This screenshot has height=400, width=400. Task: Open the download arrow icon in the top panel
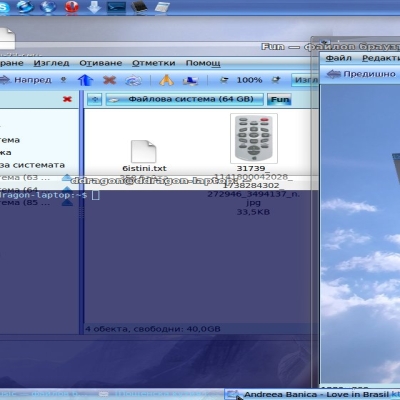[94, 7]
